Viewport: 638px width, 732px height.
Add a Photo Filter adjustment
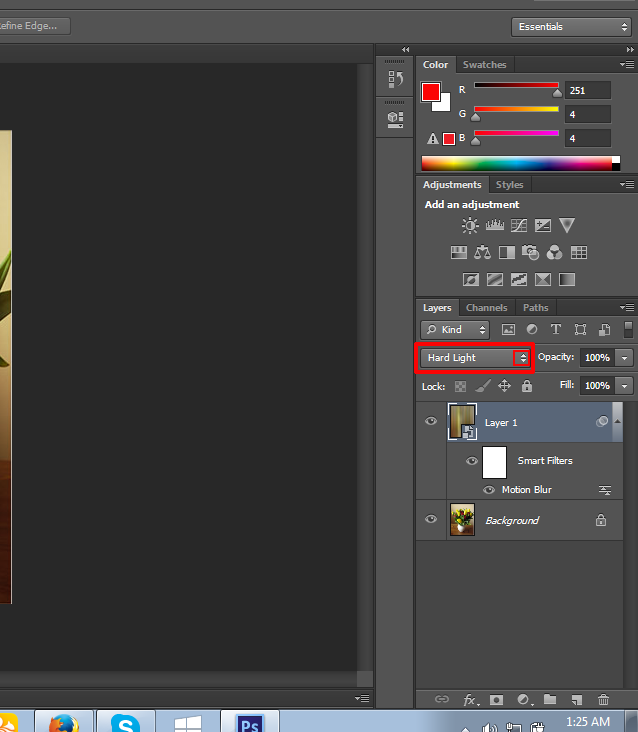[x=531, y=253]
